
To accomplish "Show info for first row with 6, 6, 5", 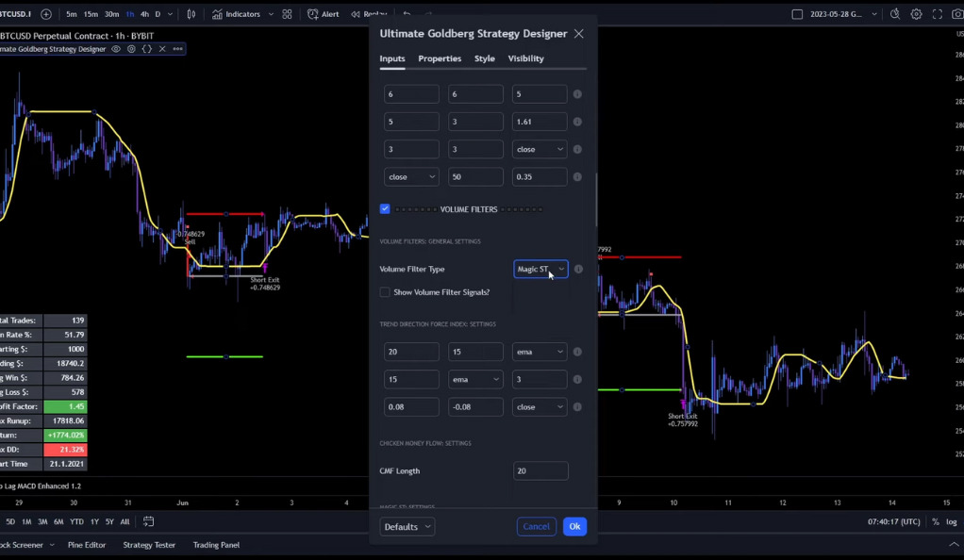I will pyautogui.click(x=577, y=94).
